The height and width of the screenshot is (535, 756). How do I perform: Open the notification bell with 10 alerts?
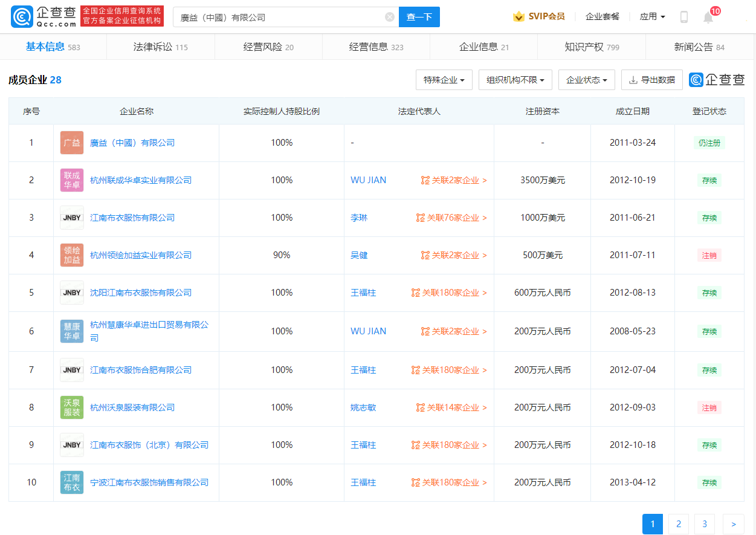pyautogui.click(x=708, y=17)
